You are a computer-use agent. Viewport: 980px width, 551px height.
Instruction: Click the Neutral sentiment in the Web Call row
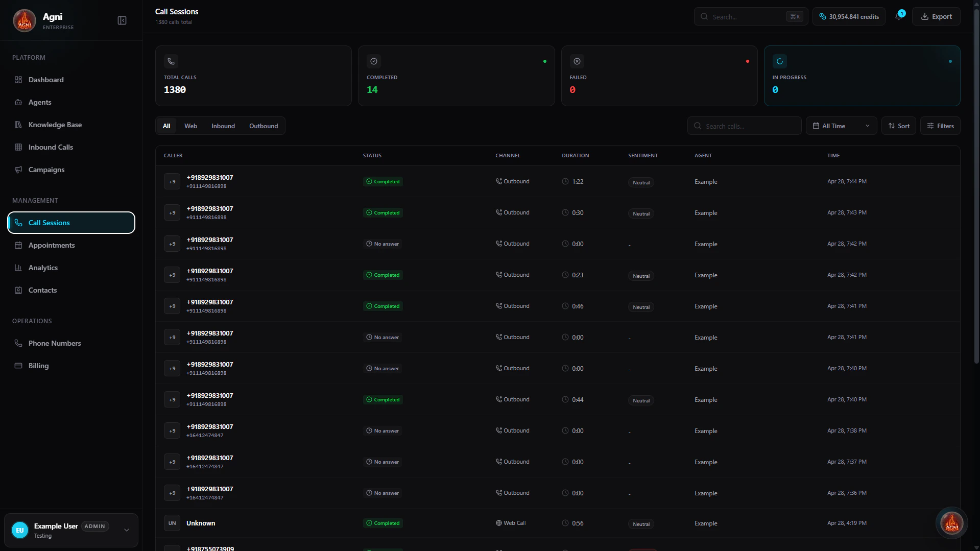[x=641, y=524]
